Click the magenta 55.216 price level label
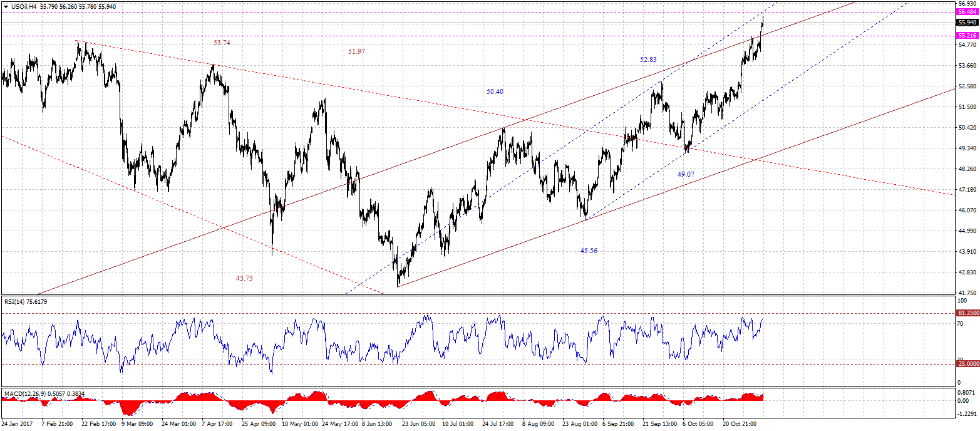The height and width of the screenshot is (431, 980). pyautogui.click(x=967, y=36)
